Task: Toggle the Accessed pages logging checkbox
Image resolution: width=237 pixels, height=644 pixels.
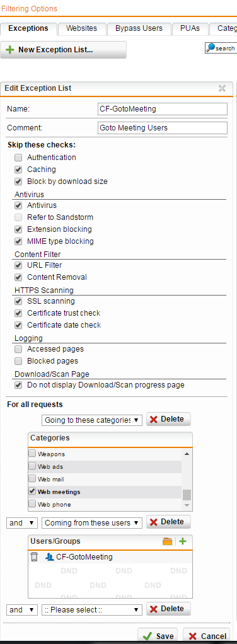Action: click(x=18, y=349)
